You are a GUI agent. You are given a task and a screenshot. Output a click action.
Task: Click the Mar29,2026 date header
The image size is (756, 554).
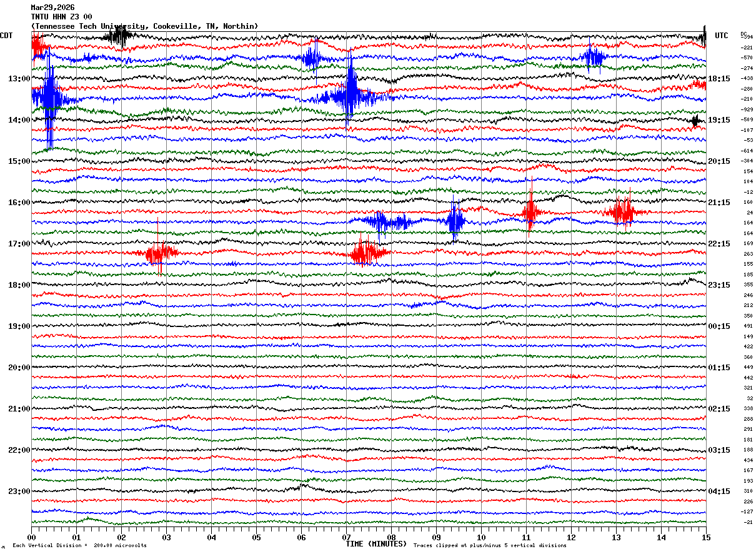click(52, 8)
